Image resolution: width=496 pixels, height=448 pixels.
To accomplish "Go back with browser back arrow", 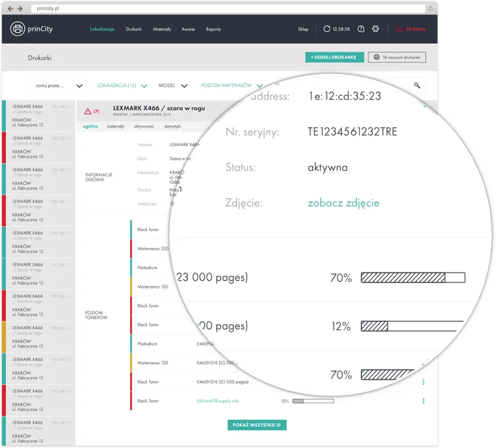I will point(10,9).
